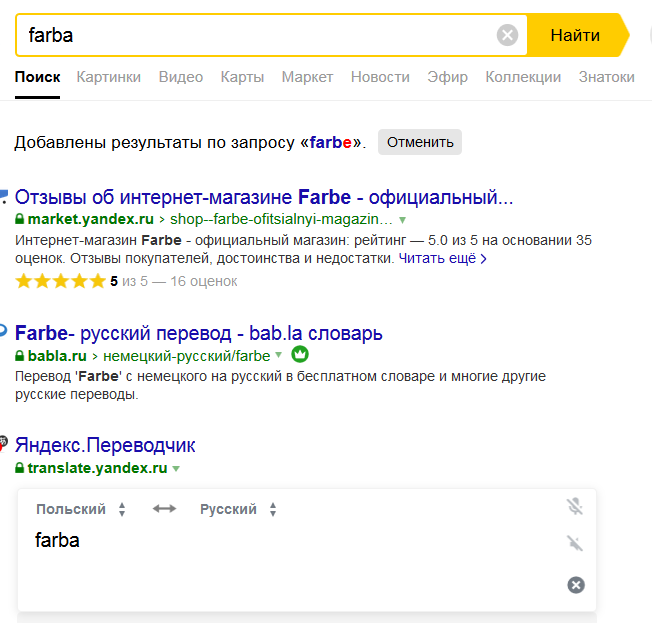The width and height of the screenshot is (652, 623).
Task: Expand the translate.yandex.ru dropdown arrow
Action: pyautogui.click(x=176, y=469)
